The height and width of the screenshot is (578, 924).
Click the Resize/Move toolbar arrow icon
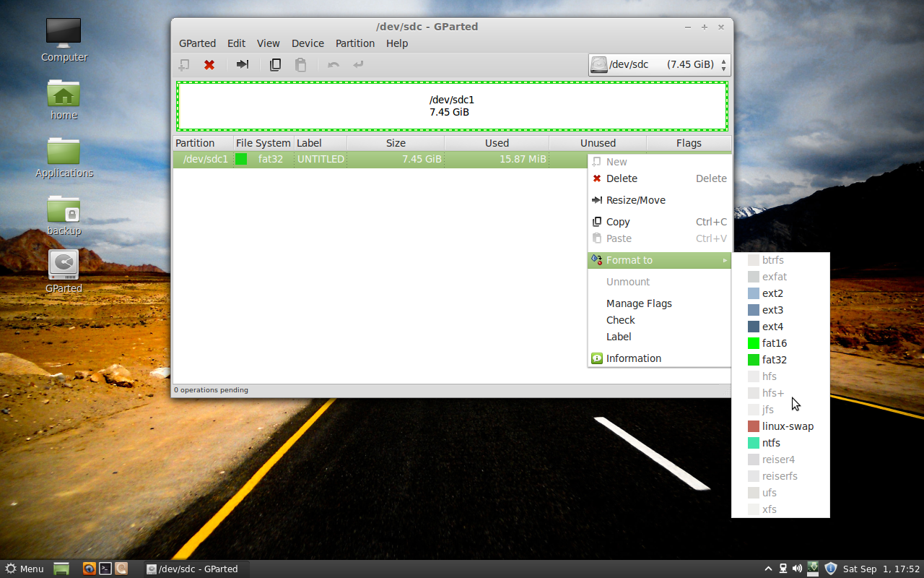[243, 64]
